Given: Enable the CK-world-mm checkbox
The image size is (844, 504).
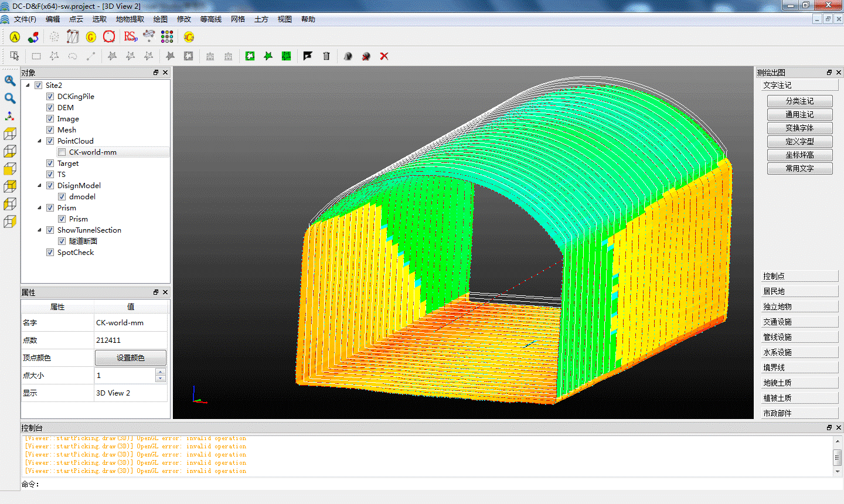Looking at the screenshot, I should click(62, 152).
